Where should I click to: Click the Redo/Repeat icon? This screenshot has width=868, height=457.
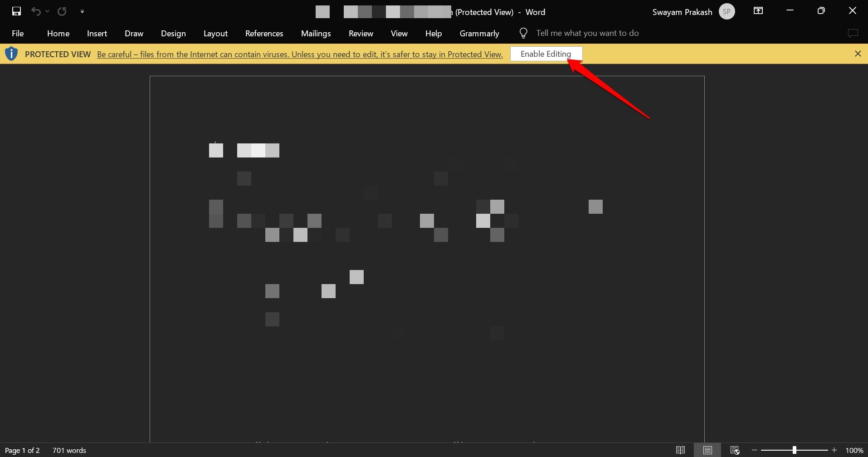click(62, 11)
